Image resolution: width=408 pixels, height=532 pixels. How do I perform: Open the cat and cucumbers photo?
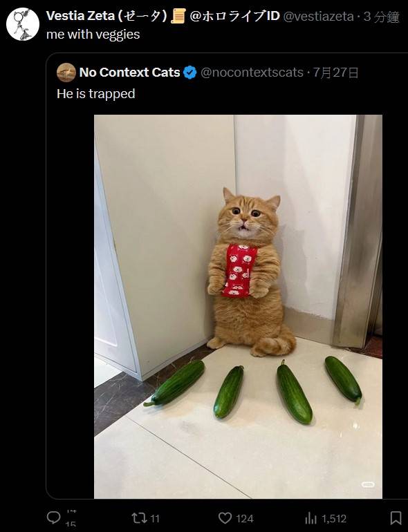[238, 306]
